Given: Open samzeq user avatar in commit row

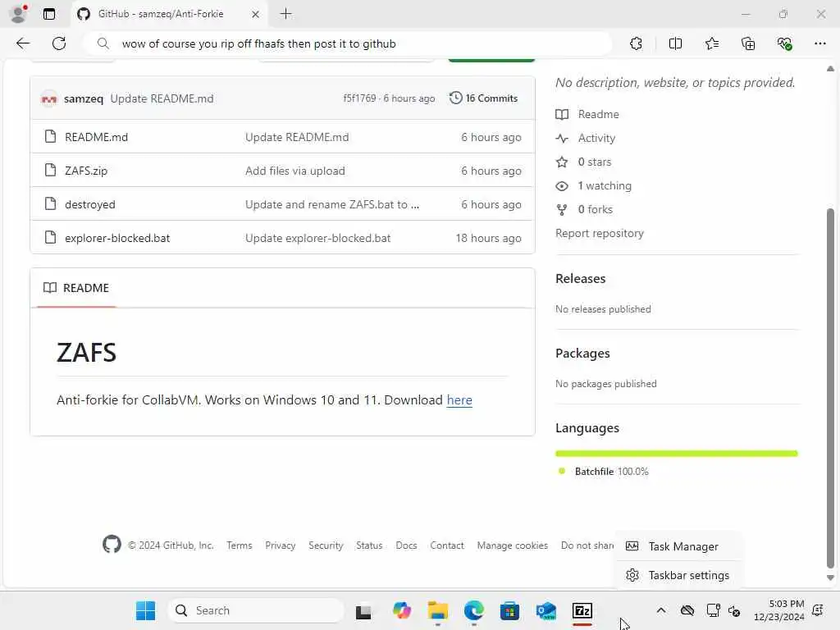Looking at the screenshot, I should coord(48,98).
